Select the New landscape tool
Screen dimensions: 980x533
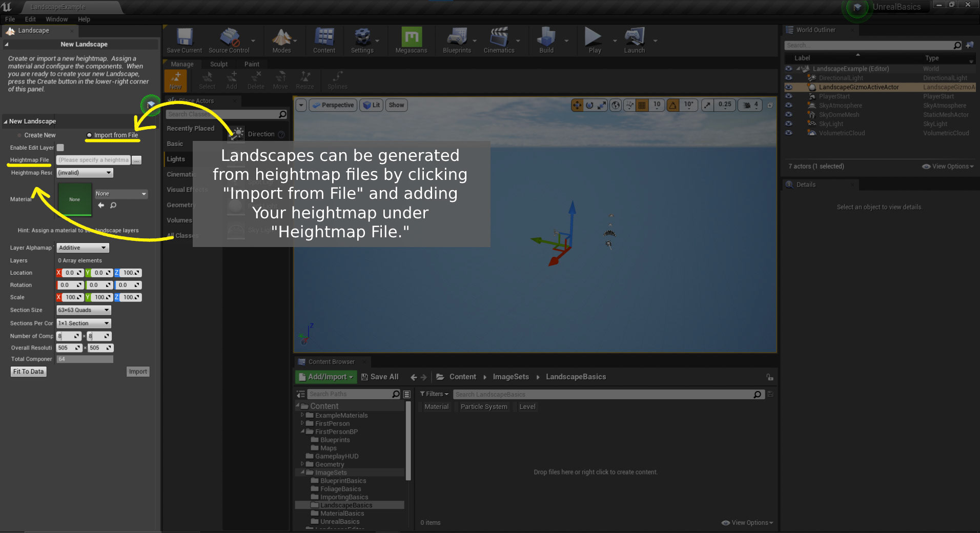(176, 80)
